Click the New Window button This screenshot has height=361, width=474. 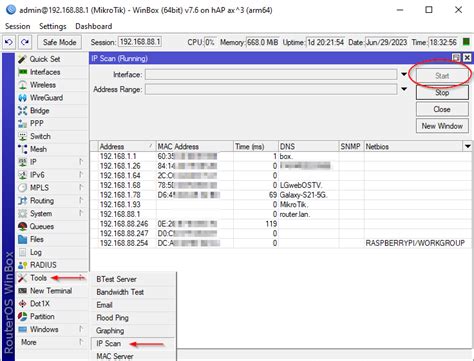pyautogui.click(x=442, y=126)
